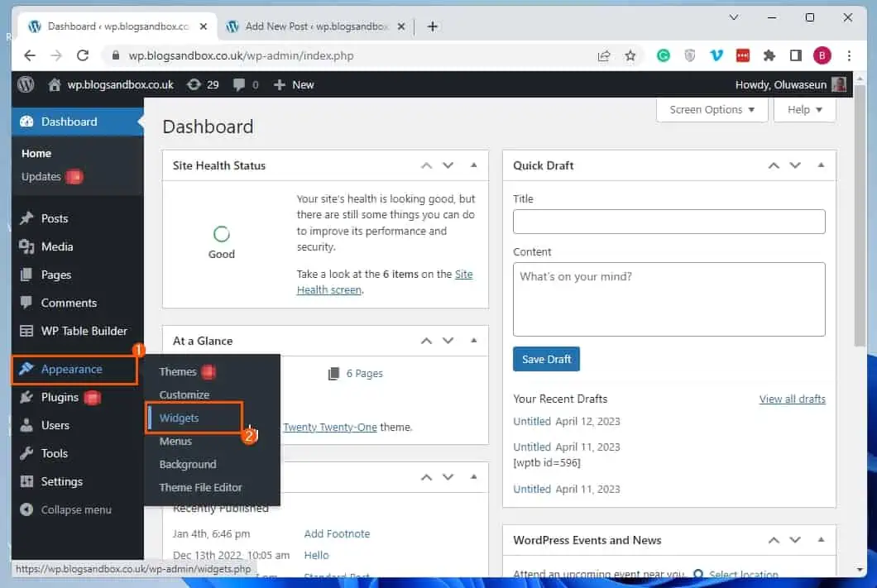This screenshot has width=877, height=588.
Task: Open the Vimeo extension icon
Action: click(x=716, y=55)
